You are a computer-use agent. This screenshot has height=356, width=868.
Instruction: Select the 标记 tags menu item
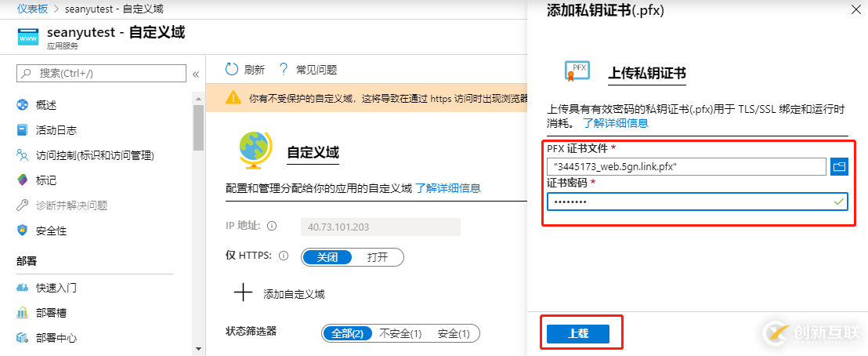[46, 180]
